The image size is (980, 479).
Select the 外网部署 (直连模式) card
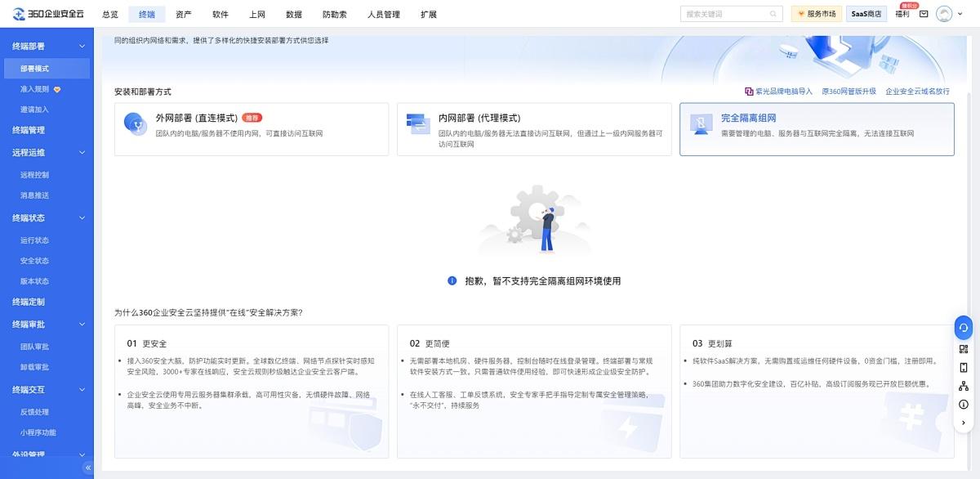[x=252, y=129]
